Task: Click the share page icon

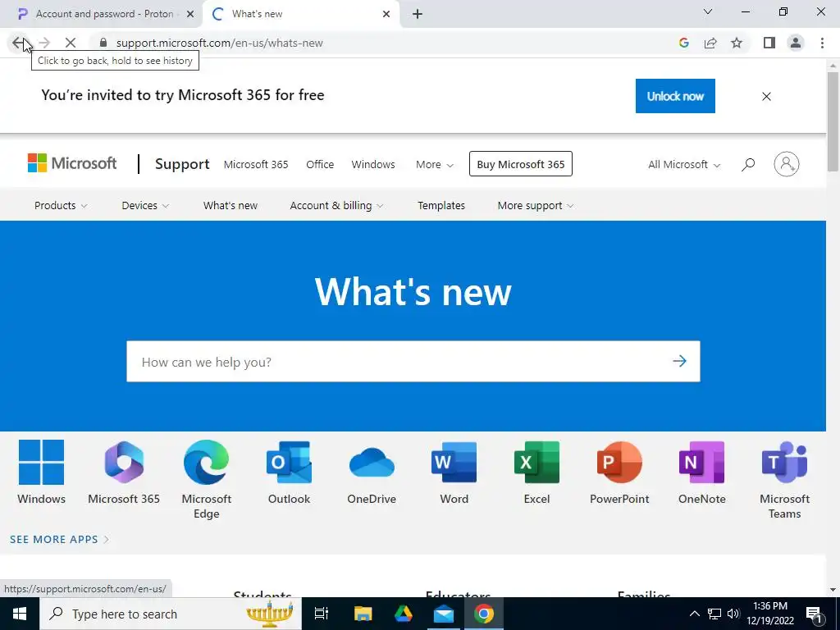Action: click(x=710, y=43)
